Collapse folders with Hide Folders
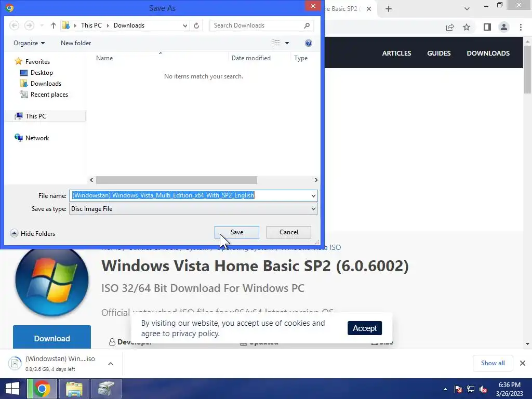The height and width of the screenshot is (399, 532). pyautogui.click(x=33, y=233)
